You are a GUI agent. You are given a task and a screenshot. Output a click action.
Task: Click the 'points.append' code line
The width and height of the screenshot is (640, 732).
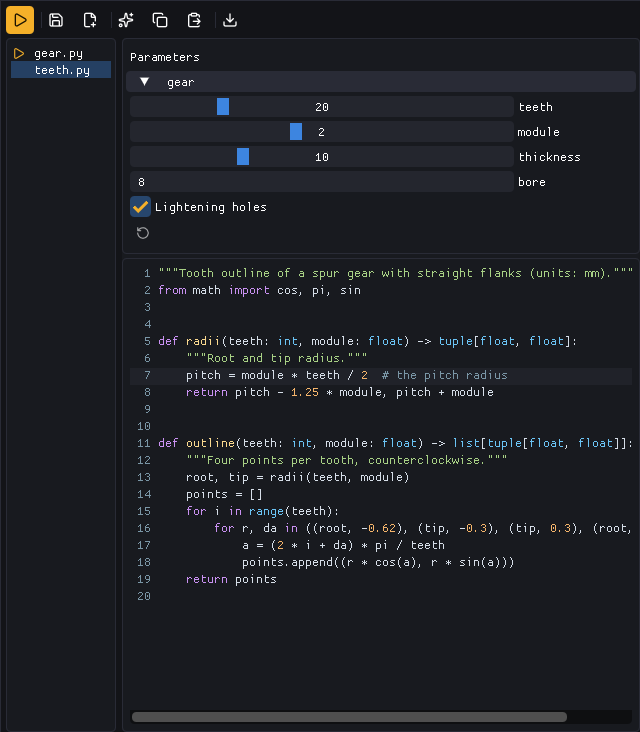378,563
